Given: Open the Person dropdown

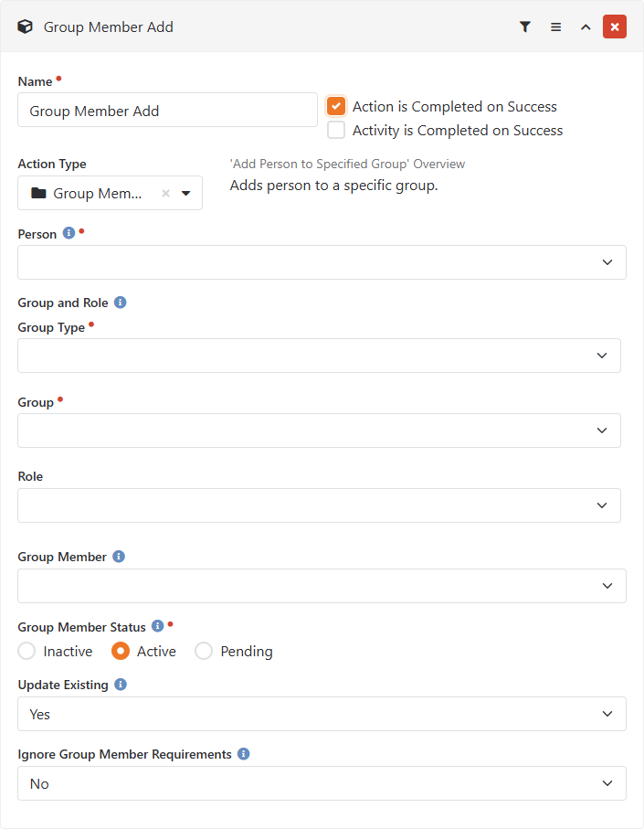Looking at the screenshot, I should (x=322, y=262).
